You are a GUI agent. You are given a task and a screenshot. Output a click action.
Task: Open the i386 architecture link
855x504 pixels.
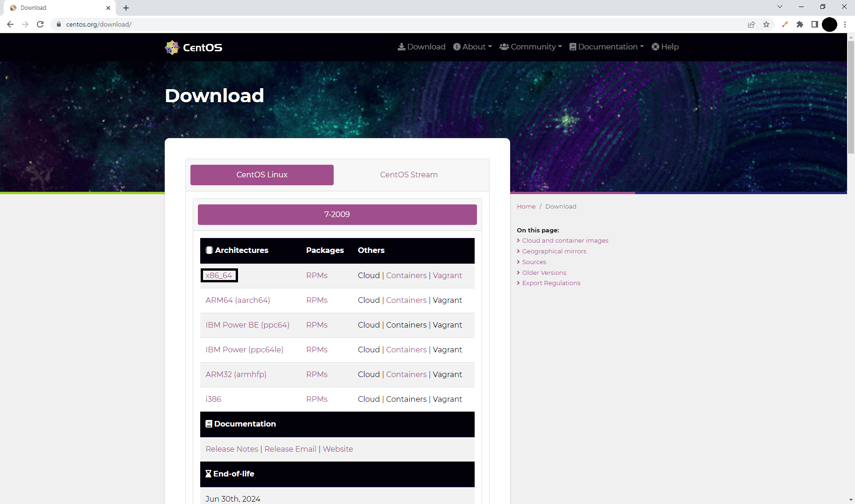click(x=213, y=399)
